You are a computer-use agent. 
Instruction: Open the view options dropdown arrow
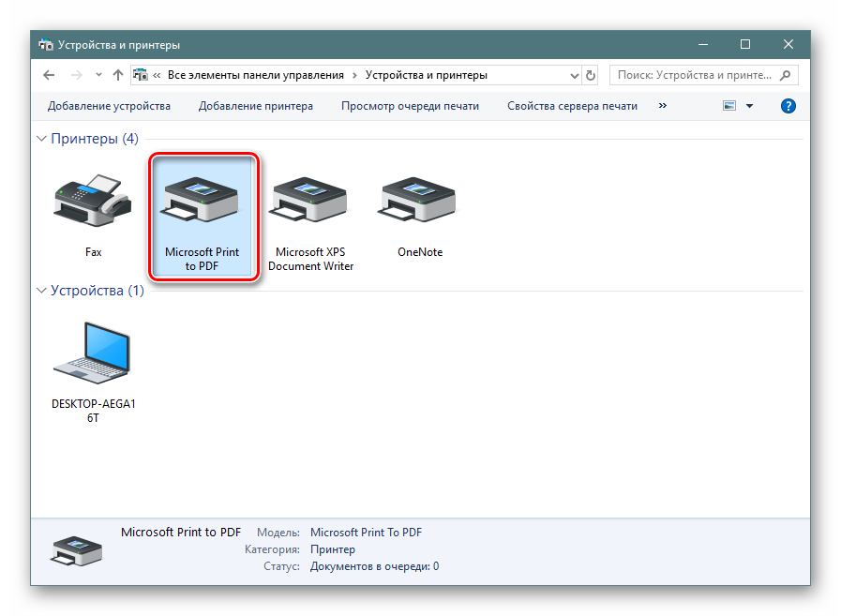[749, 106]
